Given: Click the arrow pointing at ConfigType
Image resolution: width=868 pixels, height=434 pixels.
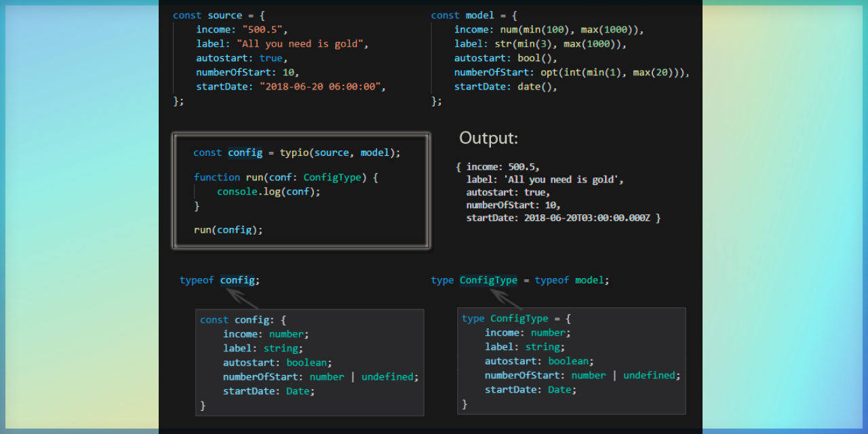Looking at the screenshot, I should click(x=506, y=298).
